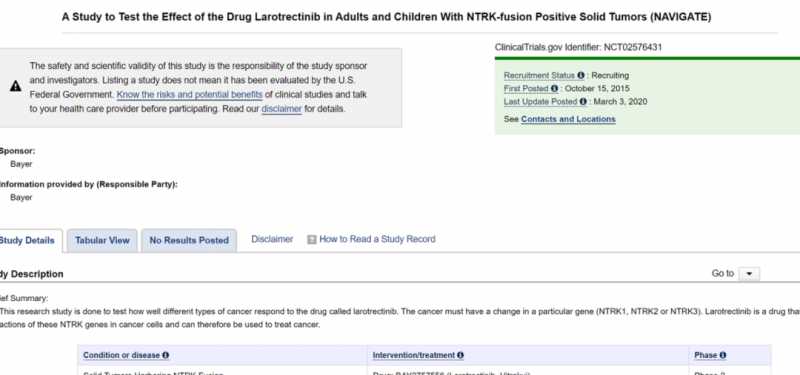
Task: Click the info icon beside Last Update Posted
Action: [x=583, y=102]
